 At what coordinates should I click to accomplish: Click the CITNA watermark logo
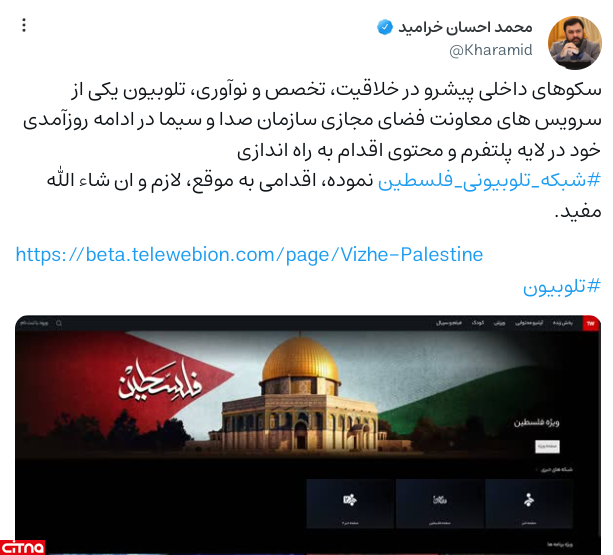point(23,547)
